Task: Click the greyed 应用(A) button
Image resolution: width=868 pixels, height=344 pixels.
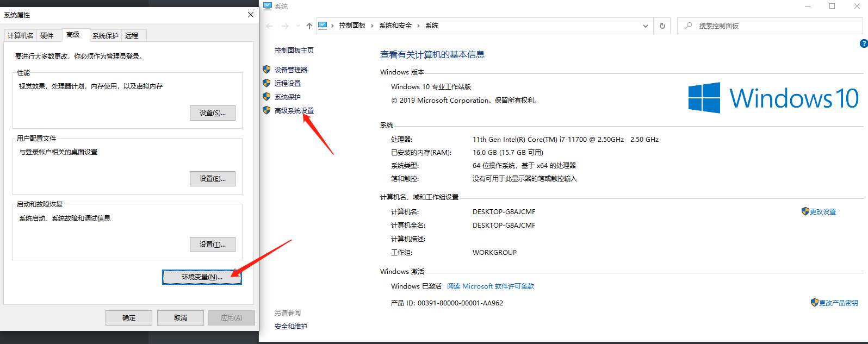Action: tap(232, 317)
